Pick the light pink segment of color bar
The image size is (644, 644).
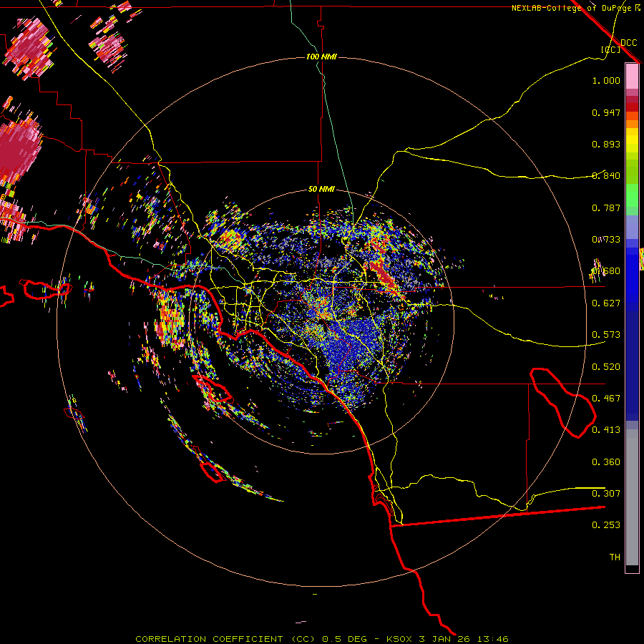click(632, 77)
